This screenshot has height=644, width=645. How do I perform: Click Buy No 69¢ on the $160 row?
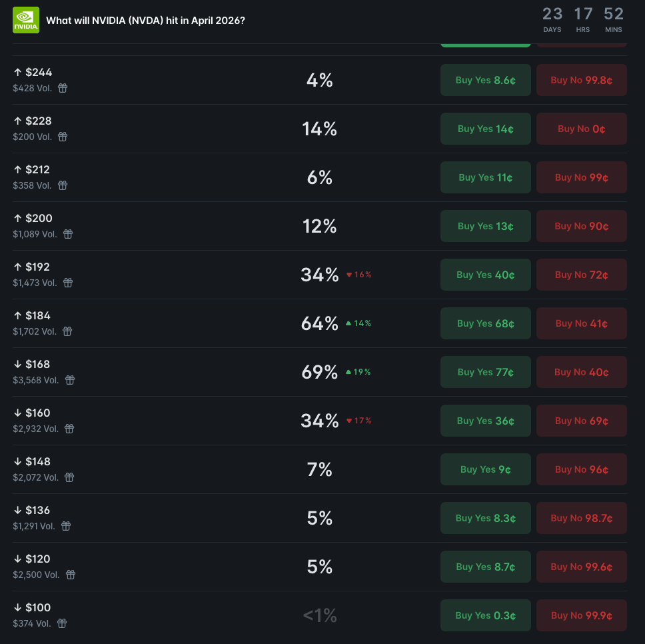point(581,421)
